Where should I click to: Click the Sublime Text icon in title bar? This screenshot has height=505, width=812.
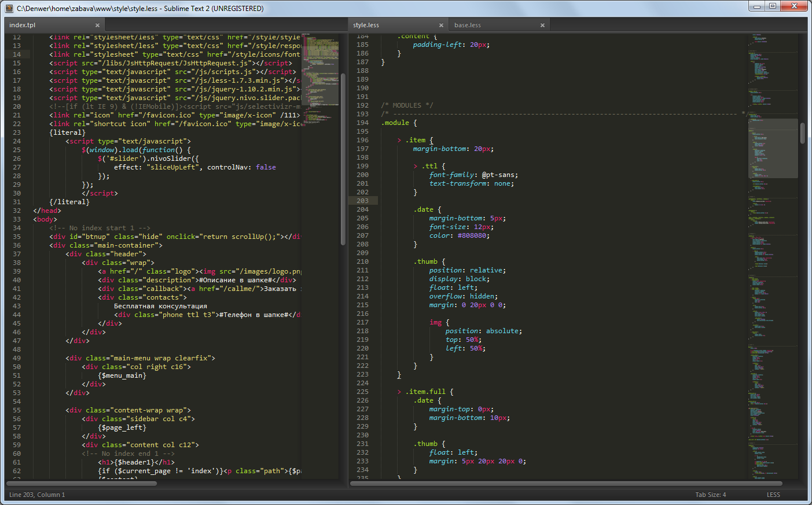[9, 8]
